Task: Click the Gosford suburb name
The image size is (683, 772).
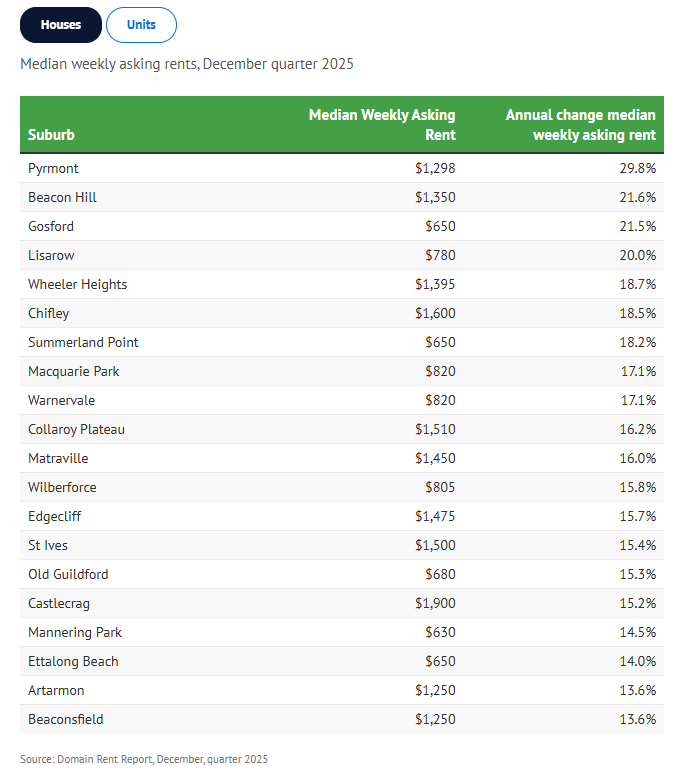Action: pyautogui.click(x=51, y=226)
